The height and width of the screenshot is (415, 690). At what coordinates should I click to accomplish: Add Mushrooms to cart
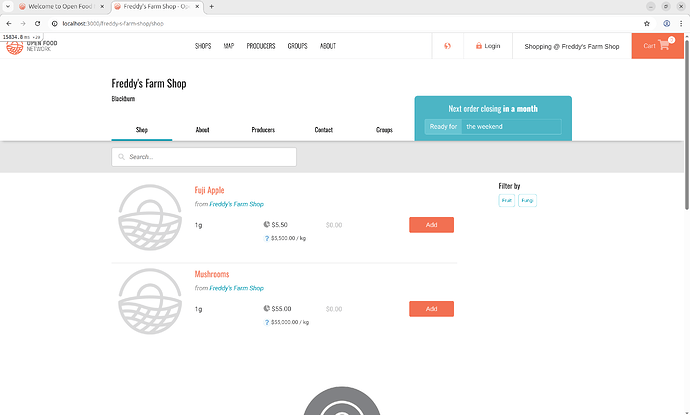pyautogui.click(x=431, y=309)
